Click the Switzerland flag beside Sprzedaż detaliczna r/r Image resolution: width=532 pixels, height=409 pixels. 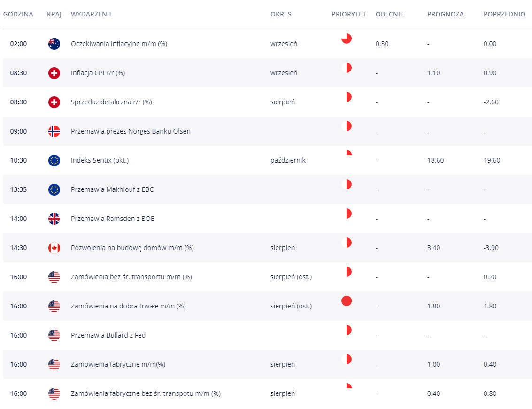tap(54, 102)
